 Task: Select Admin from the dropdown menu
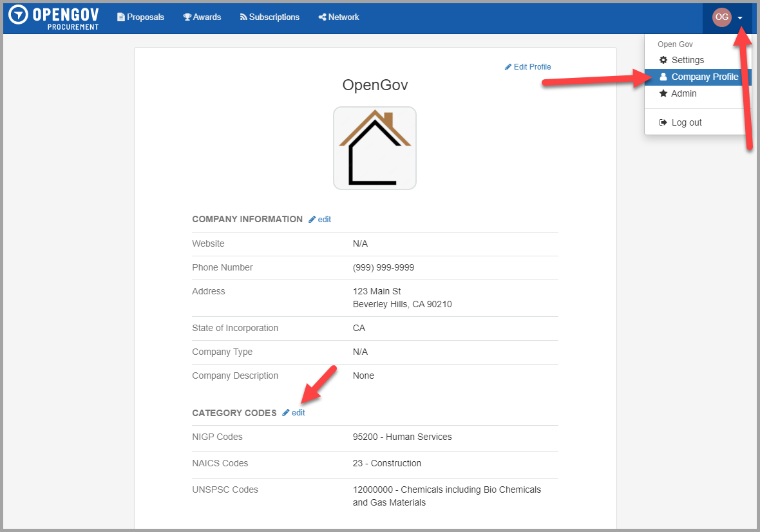pos(682,93)
